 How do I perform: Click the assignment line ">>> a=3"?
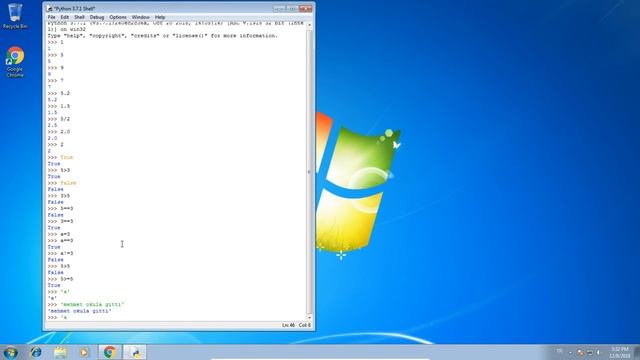[x=58, y=234]
